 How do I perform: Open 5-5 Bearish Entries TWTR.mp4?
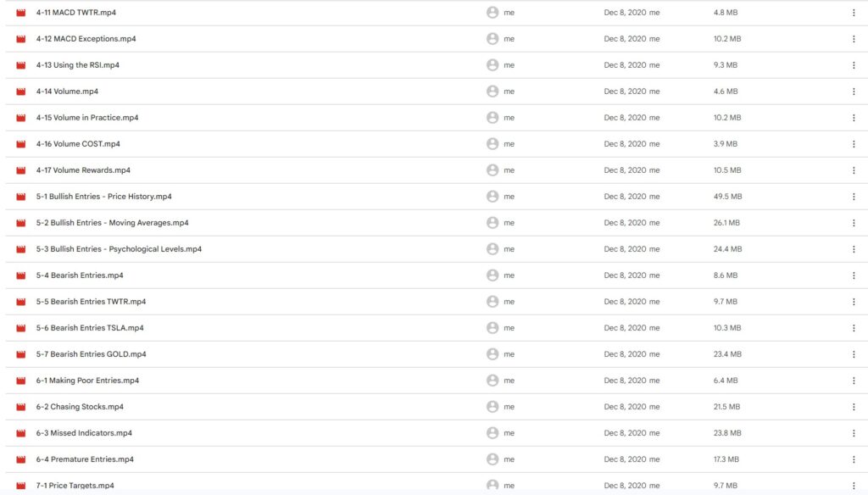coord(91,302)
